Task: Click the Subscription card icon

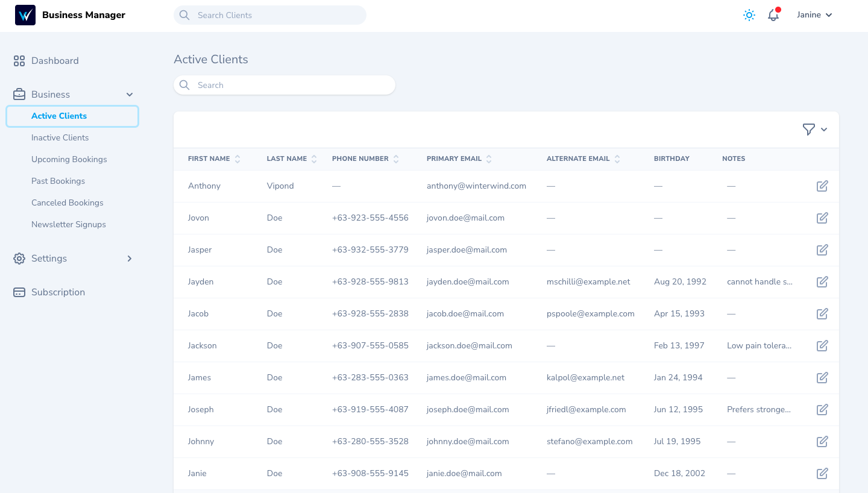Action: tap(19, 292)
